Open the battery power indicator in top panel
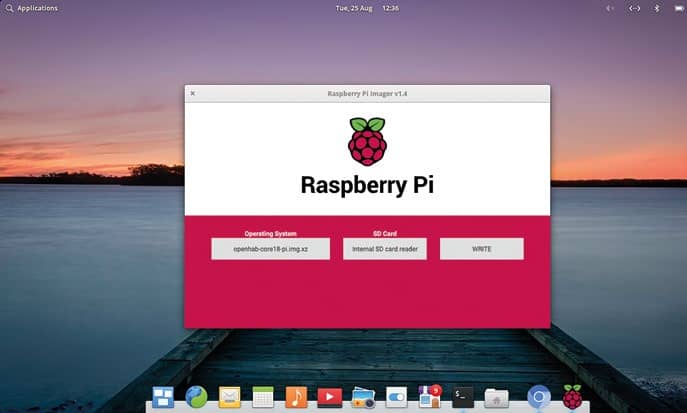The image size is (687, 413). pos(680,8)
